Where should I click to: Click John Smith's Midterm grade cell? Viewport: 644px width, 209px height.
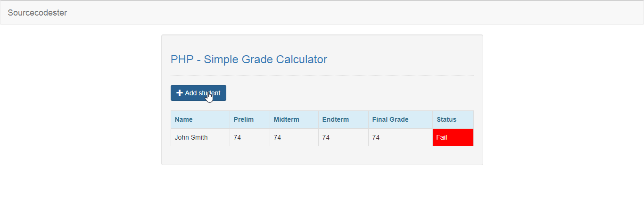[294, 137]
